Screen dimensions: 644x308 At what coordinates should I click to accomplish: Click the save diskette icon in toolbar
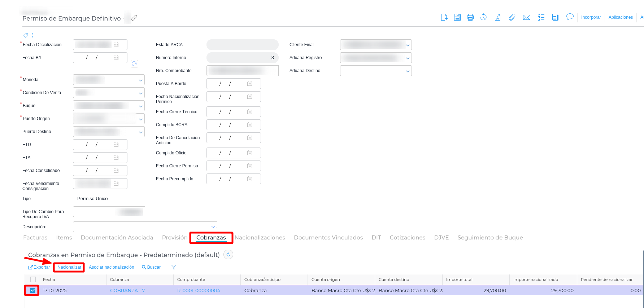457,17
